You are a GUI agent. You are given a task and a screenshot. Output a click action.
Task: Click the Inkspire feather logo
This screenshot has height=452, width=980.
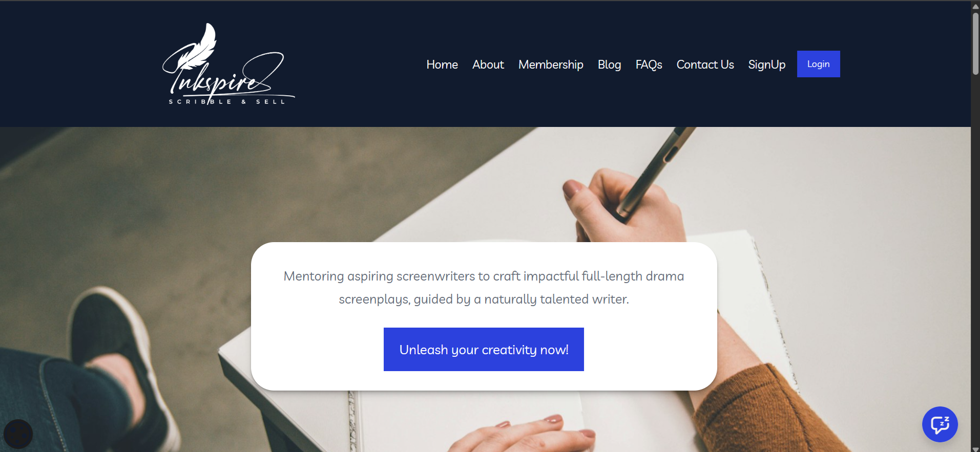[x=228, y=64]
